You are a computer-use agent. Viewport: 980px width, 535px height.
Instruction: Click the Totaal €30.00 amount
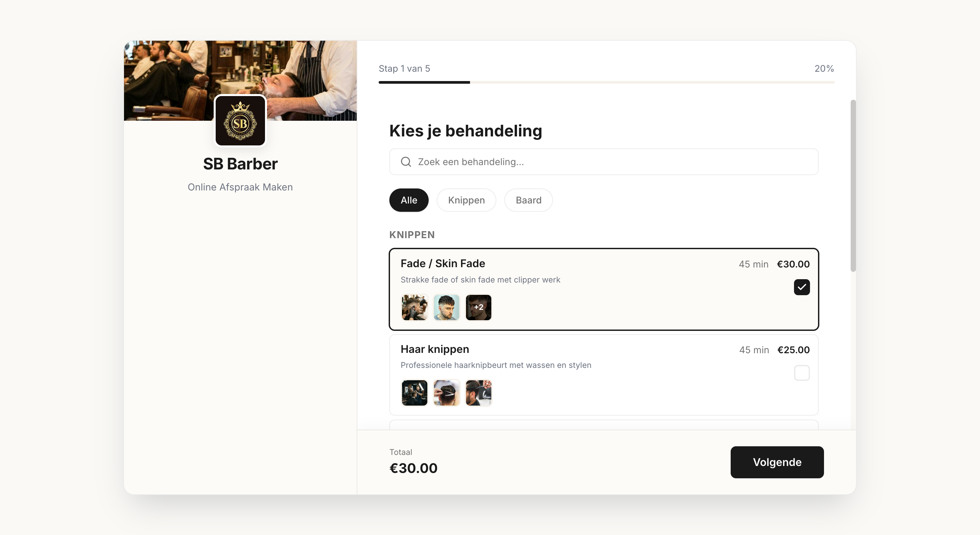pyautogui.click(x=414, y=468)
